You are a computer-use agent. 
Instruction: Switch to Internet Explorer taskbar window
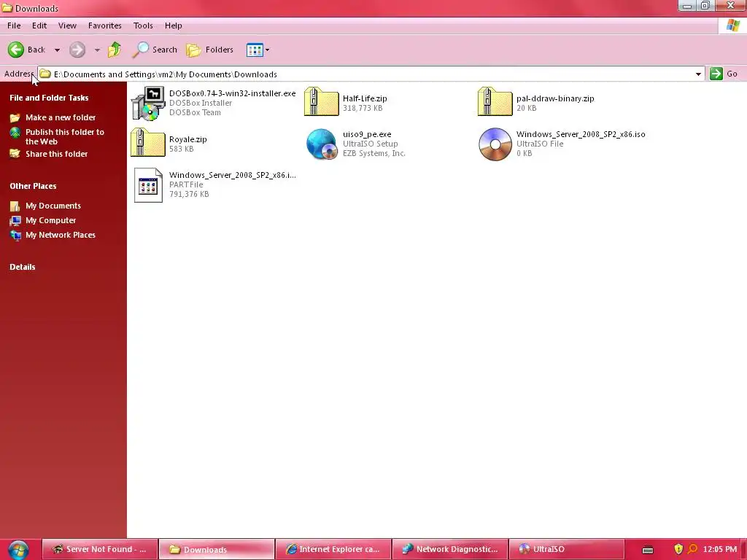pyautogui.click(x=333, y=550)
